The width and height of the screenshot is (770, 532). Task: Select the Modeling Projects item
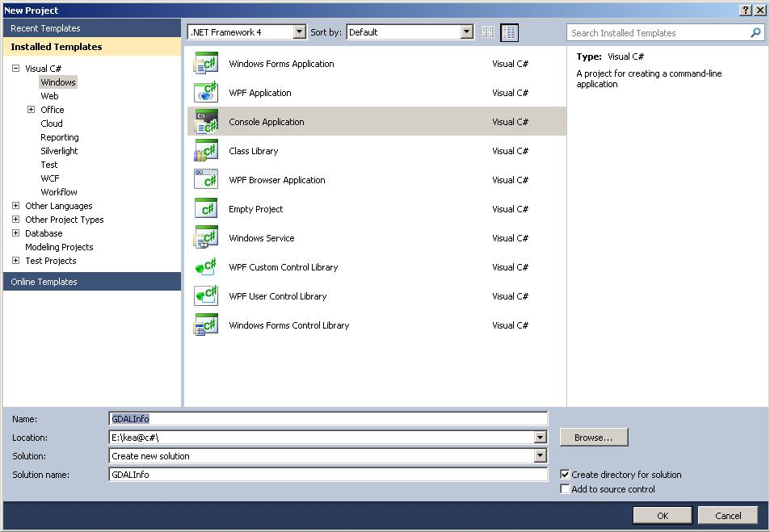59,247
